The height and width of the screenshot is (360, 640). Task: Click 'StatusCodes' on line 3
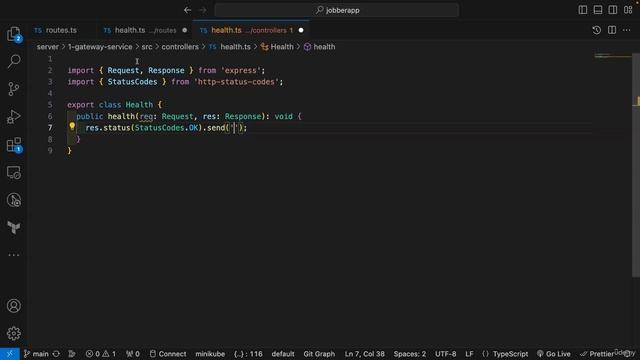tap(132, 82)
